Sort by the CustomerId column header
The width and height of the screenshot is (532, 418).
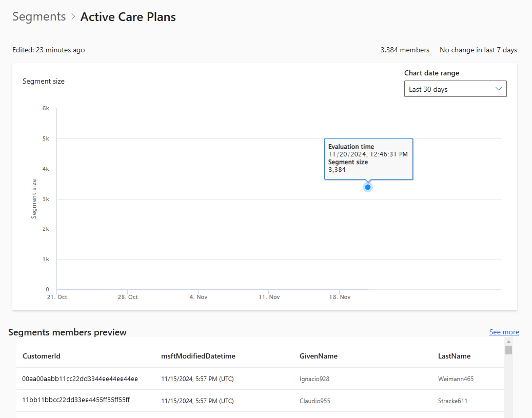coord(41,356)
